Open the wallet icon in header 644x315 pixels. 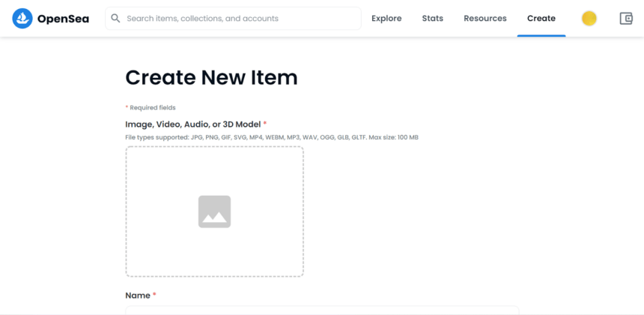point(626,19)
